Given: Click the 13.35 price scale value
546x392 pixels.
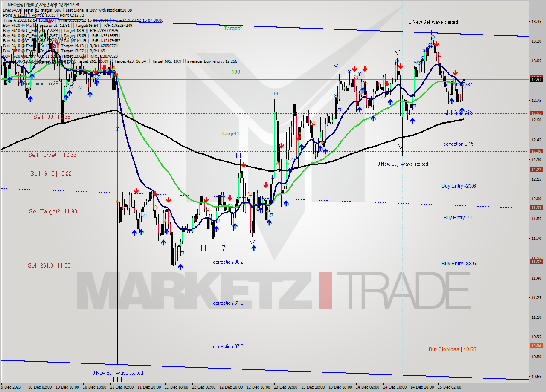Looking at the screenshot, I should tap(537, 21).
